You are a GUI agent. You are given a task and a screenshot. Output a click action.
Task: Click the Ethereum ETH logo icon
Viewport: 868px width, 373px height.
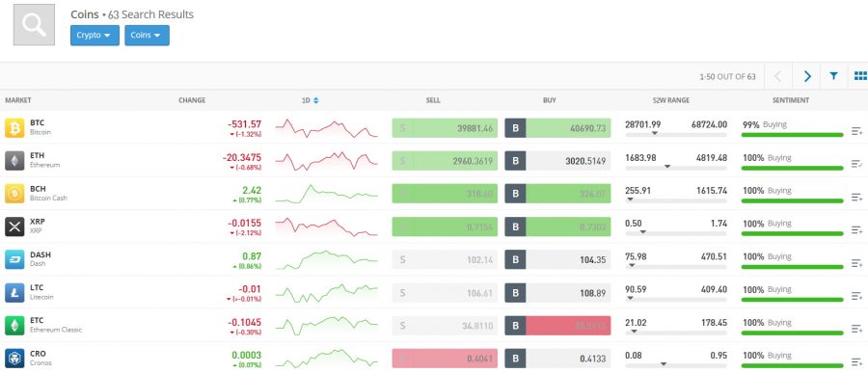coord(14,161)
